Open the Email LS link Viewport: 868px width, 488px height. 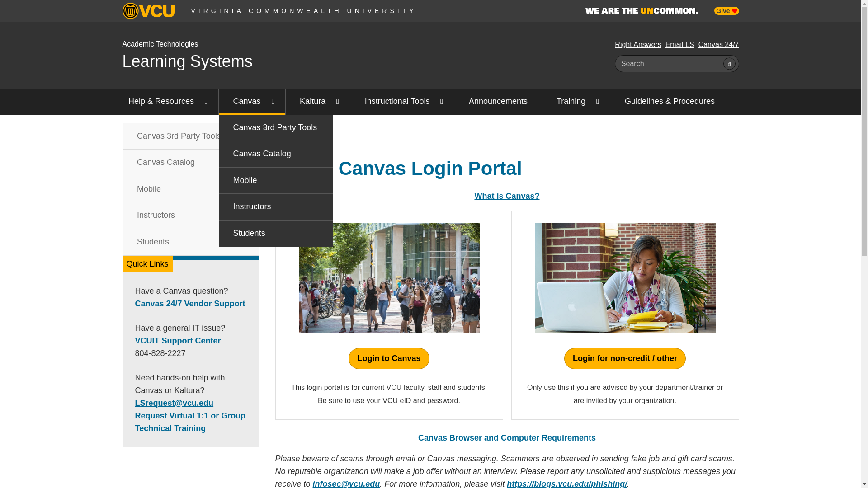679,45
